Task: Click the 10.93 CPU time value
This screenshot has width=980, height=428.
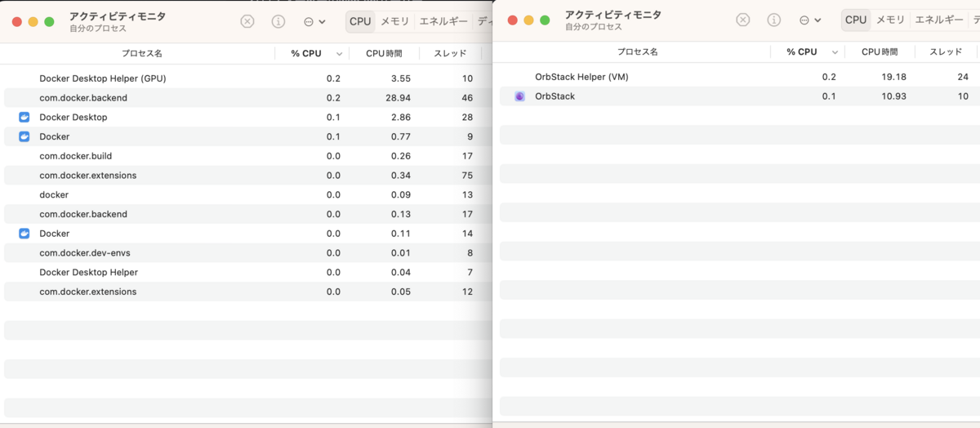Action: coord(893,96)
